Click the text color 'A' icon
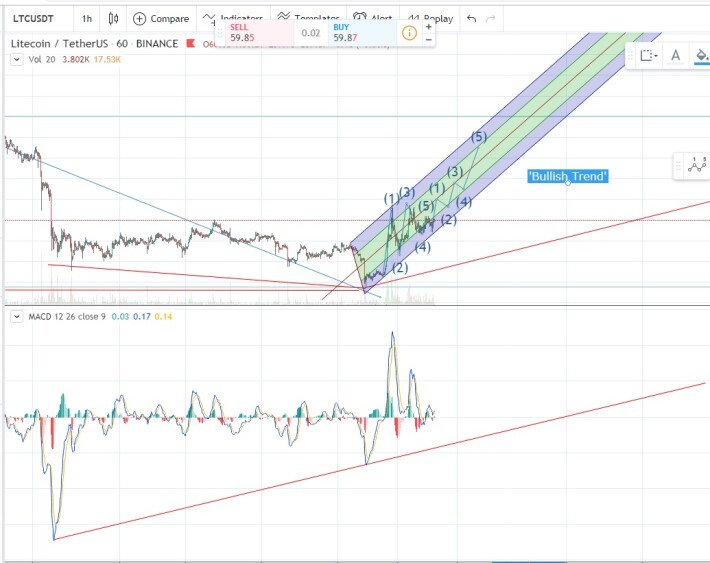This screenshot has width=710, height=563. point(676,55)
